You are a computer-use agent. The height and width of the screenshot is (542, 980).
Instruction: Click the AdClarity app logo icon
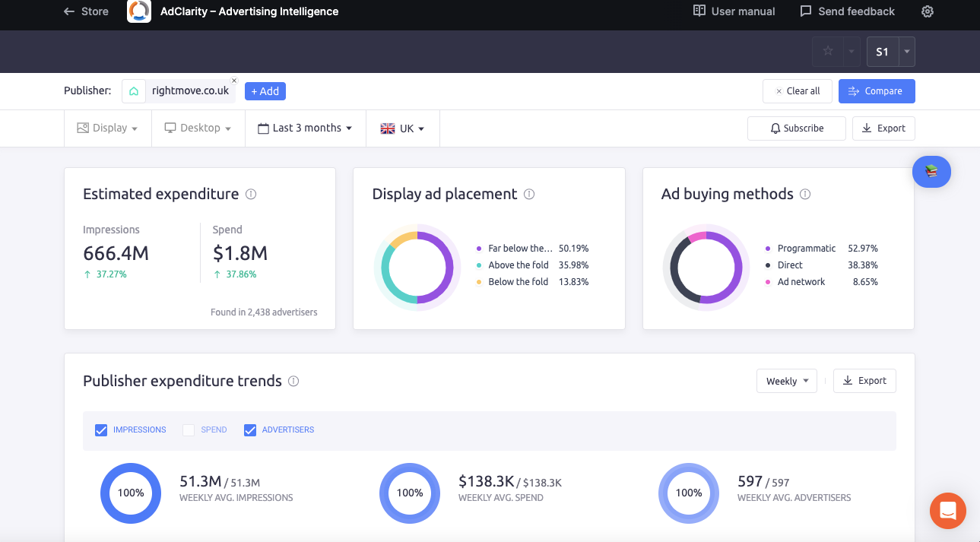click(139, 11)
